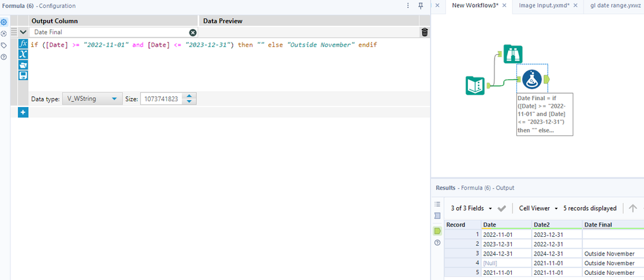Open the Cell Viewer dropdown
644x280 pixels.
[x=538, y=208]
